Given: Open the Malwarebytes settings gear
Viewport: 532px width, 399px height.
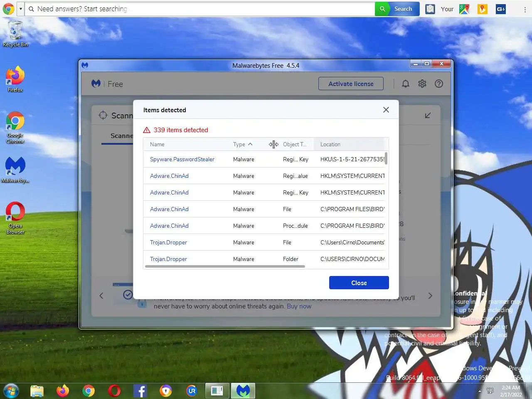Looking at the screenshot, I should click(422, 84).
